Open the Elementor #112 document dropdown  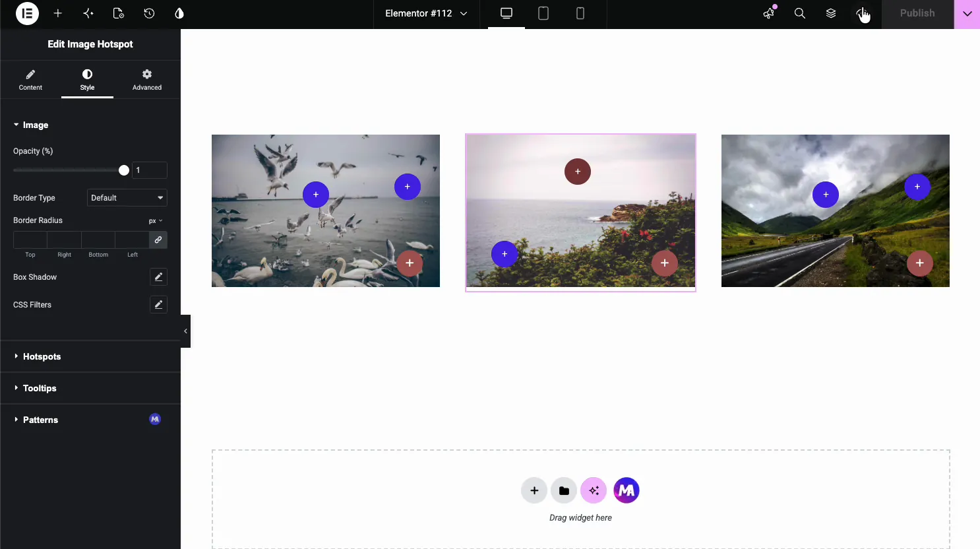click(426, 13)
